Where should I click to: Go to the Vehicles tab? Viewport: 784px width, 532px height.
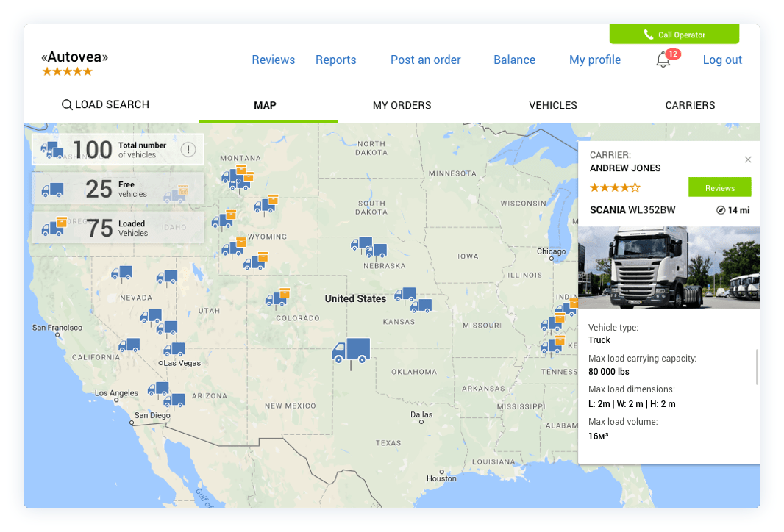click(x=553, y=105)
